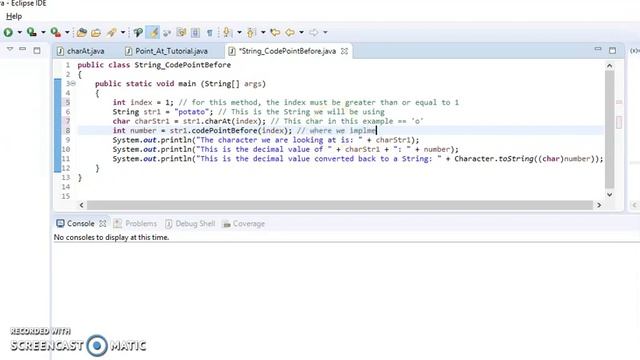
Task: Toggle Block Selection Mode icon
Action: click(181, 32)
